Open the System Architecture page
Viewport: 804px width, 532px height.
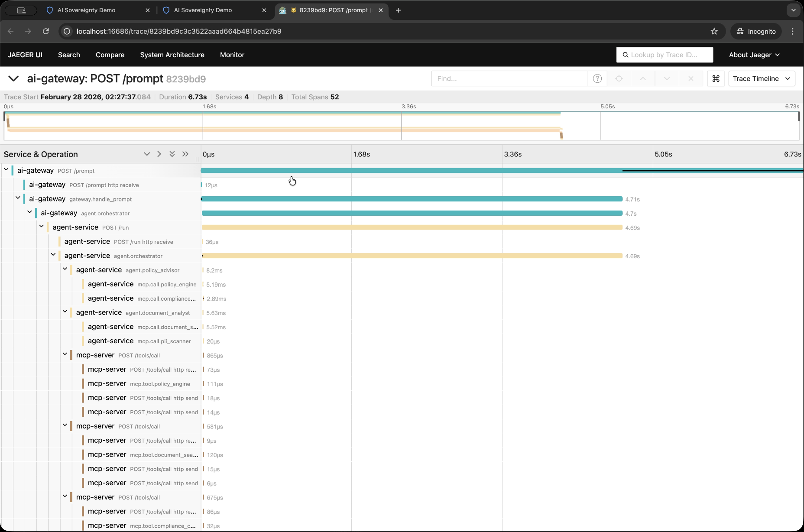172,55
